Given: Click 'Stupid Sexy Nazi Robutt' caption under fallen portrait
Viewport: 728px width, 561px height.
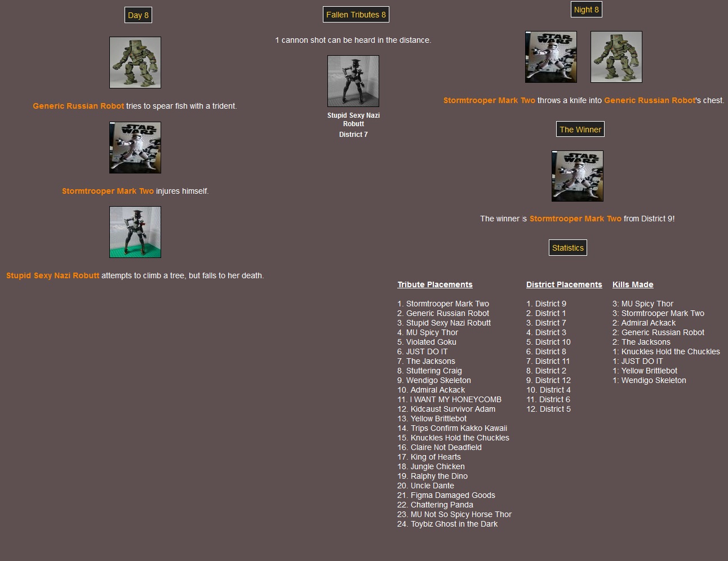Looking at the screenshot, I should pos(353,119).
